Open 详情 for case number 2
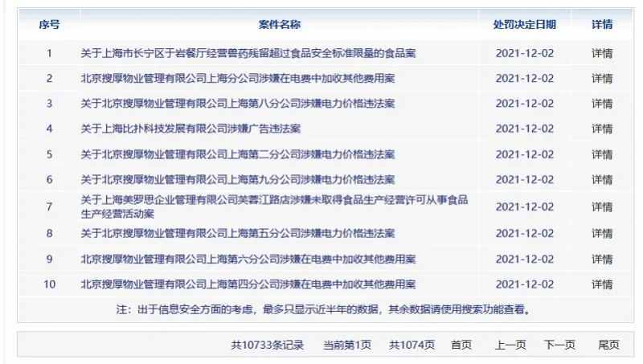The image size is (643, 364). pos(601,78)
